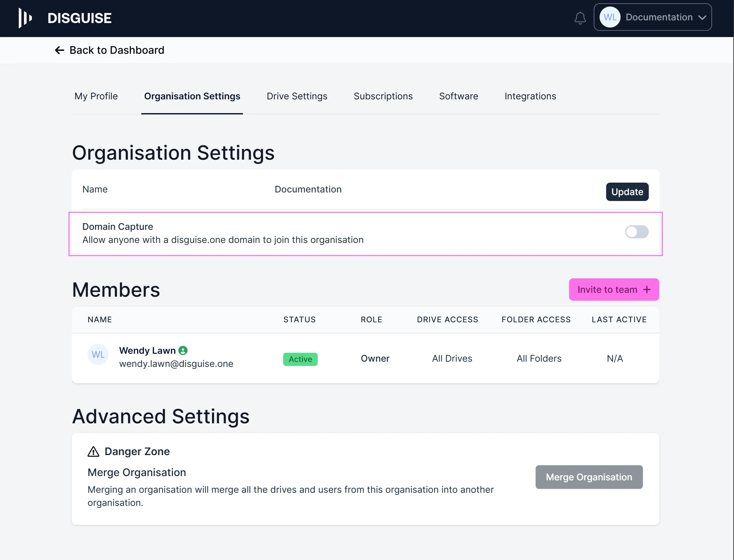Open the Drive Settings tab
The image size is (734, 560).
pyautogui.click(x=297, y=96)
